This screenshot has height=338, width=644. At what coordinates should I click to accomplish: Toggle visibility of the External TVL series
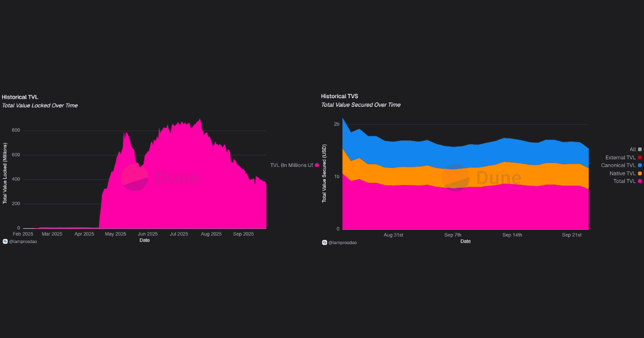tap(640, 157)
